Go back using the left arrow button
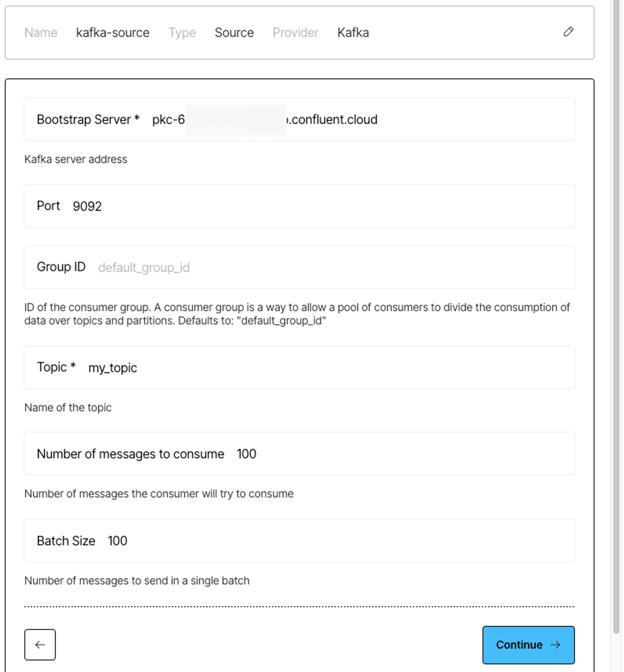Screen dimensions: 624x672 pyautogui.click(x=40, y=645)
